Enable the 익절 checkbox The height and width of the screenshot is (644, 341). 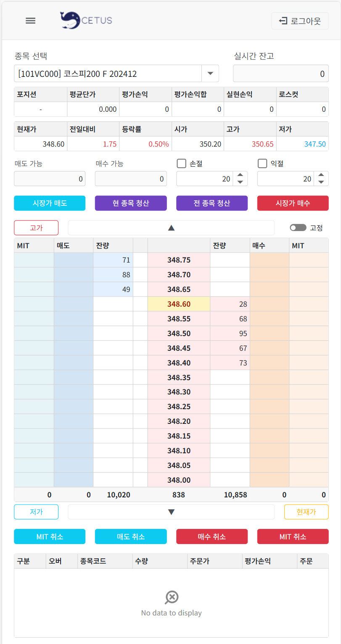click(262, 163)
